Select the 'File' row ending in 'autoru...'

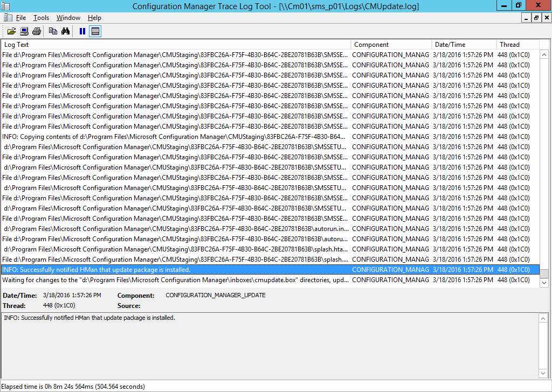[x=270, y=239]
